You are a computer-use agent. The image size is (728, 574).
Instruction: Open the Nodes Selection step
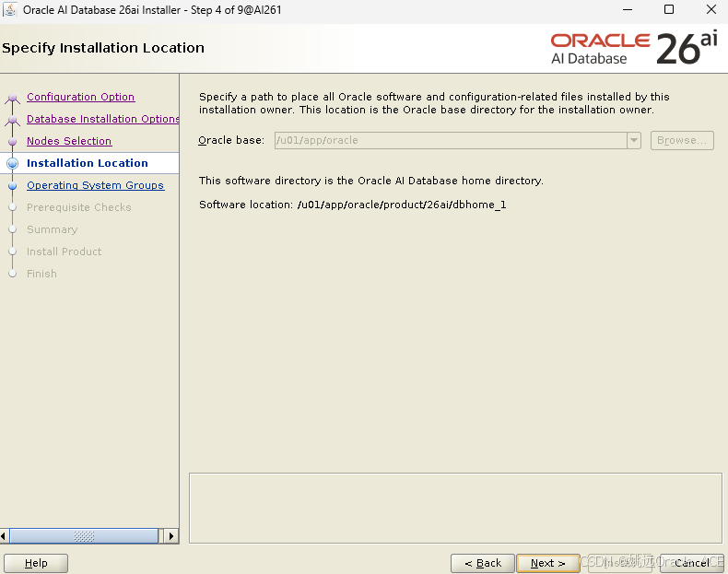click(69, 141)
